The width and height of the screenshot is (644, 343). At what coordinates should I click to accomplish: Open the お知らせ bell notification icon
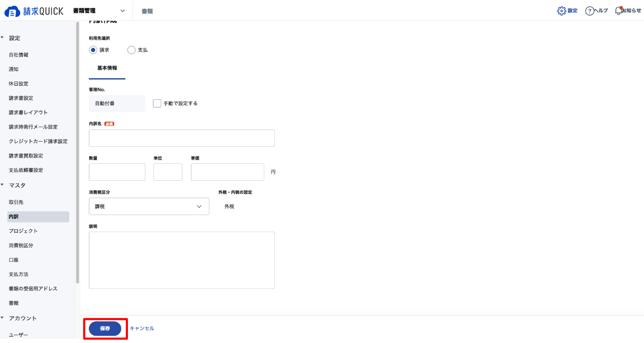pyautogui.click(x=619, y=11)
